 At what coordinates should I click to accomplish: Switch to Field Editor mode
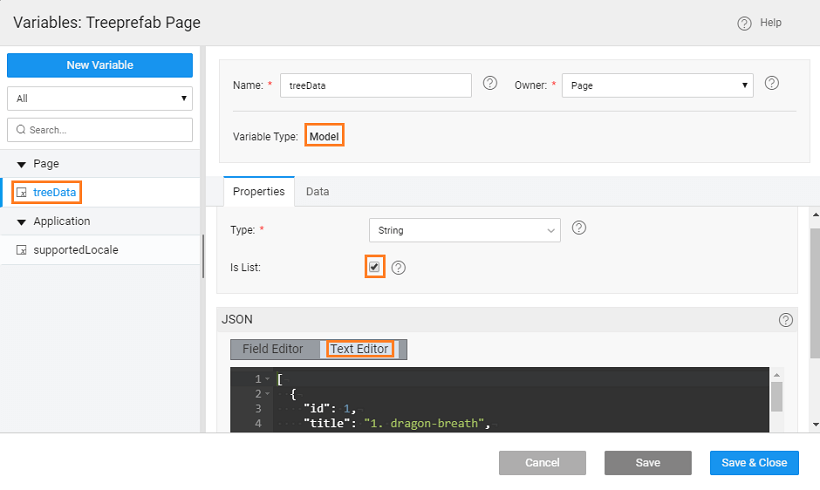pos(273,349)
